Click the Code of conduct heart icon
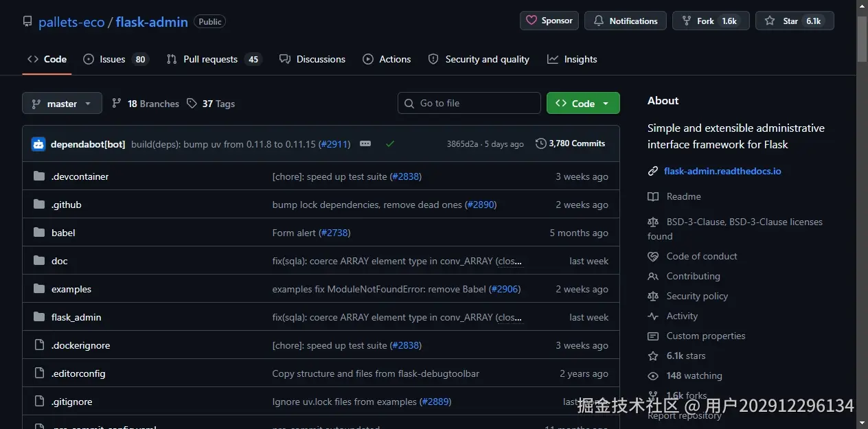 653,256
